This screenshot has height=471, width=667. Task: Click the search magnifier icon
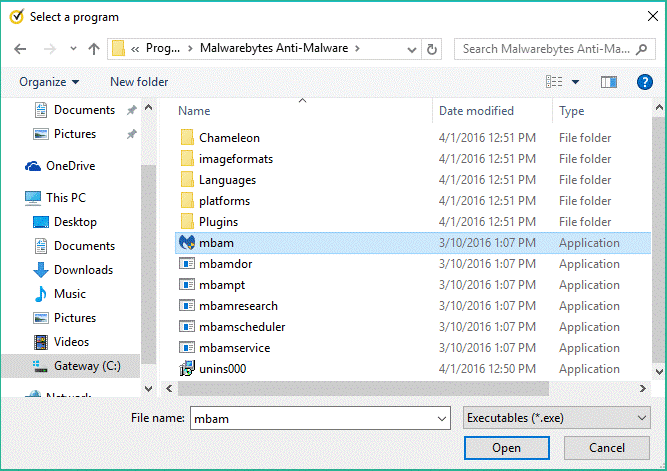[x=641, y=49]
